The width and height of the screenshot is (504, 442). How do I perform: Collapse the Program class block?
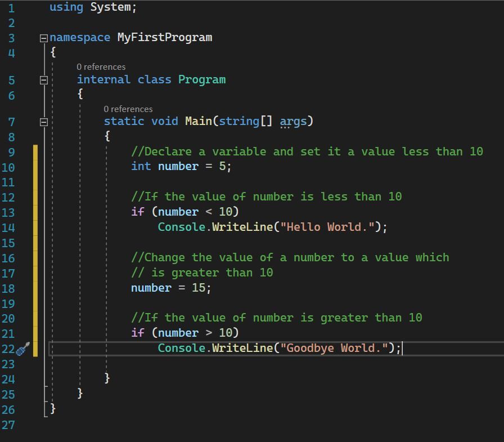click(44, 80)
